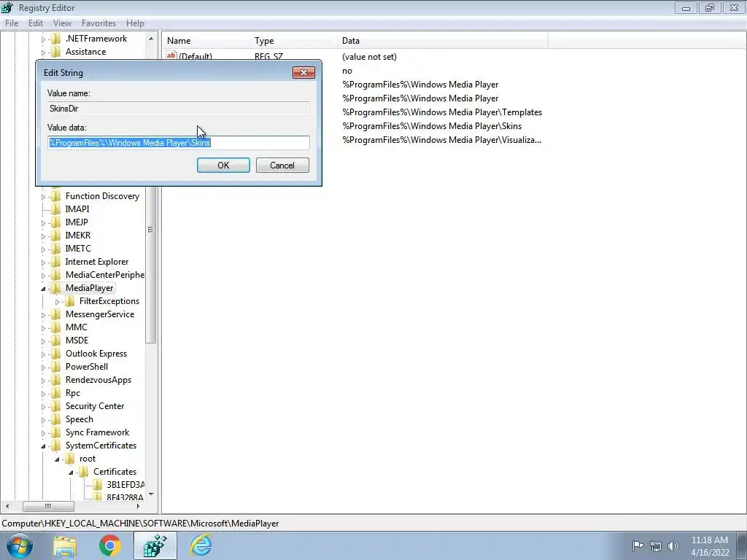Expand the Security Center key
The image size is (747, 560).
pos(43,407)
